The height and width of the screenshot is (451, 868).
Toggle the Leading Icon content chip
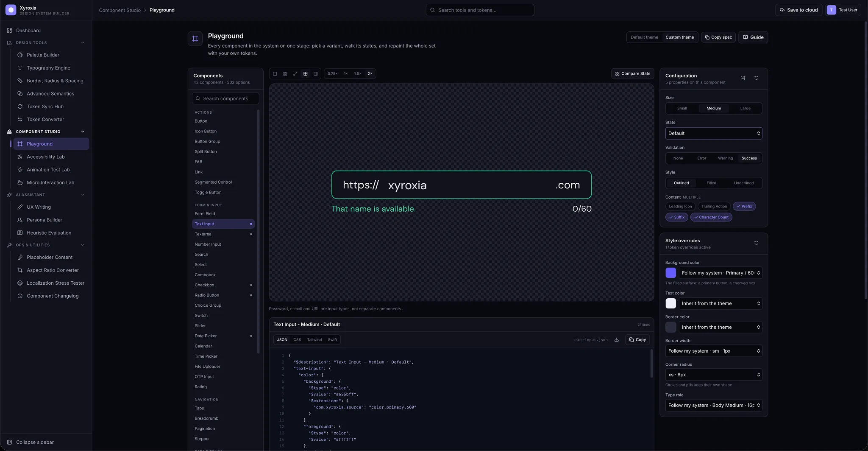pos(680,207)
